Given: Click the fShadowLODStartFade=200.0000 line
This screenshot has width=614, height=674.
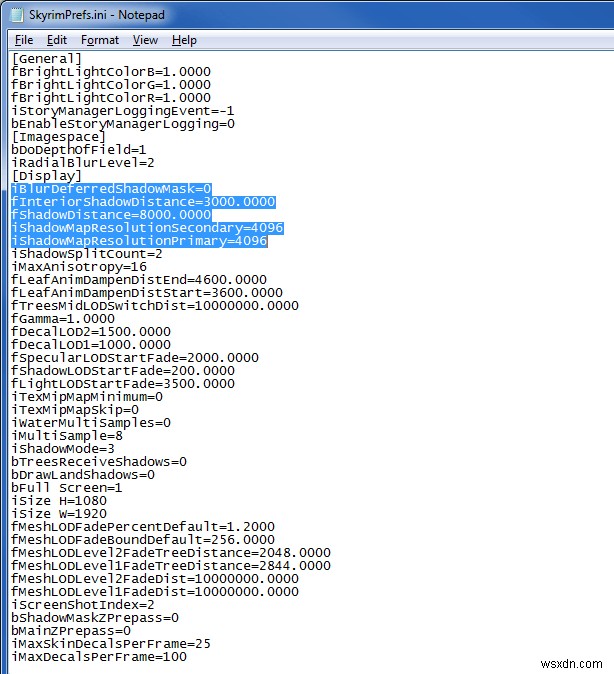Looking at the screenshot, I should (x=123, y=371).
